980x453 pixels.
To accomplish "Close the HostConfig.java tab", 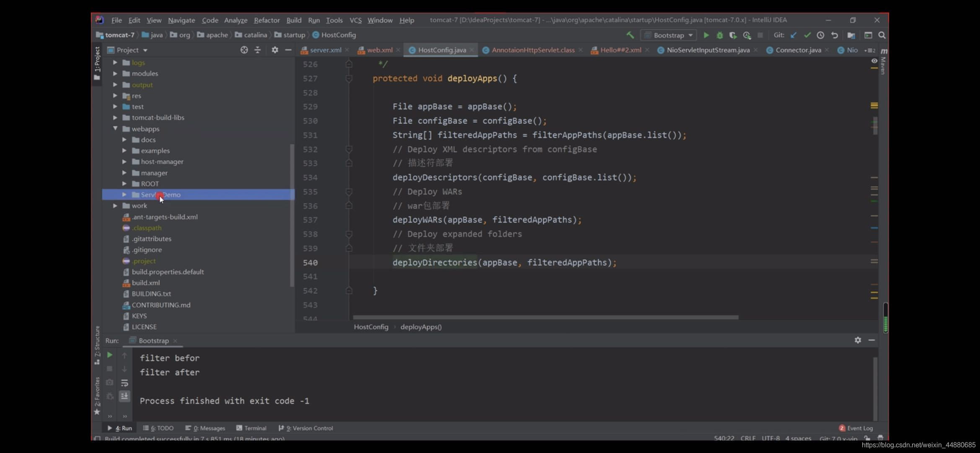I will click(472, 50).
